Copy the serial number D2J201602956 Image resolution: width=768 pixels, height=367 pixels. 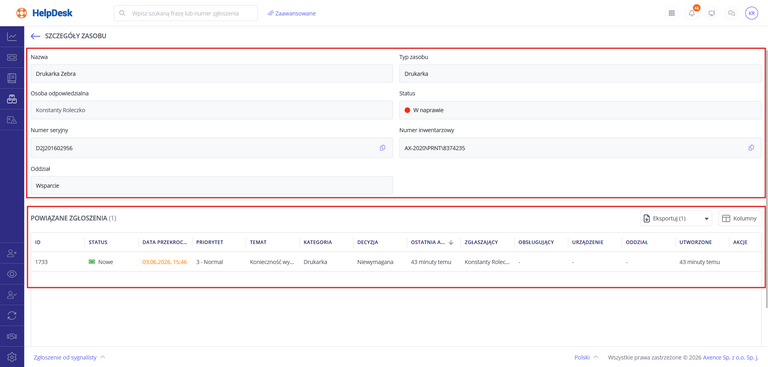tap(383, 147)
